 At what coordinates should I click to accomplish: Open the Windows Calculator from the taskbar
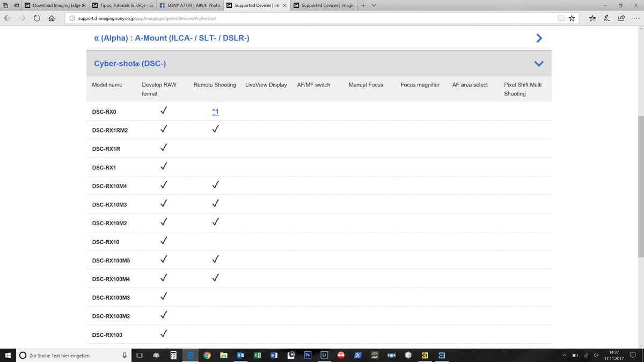tap(173, 355)
